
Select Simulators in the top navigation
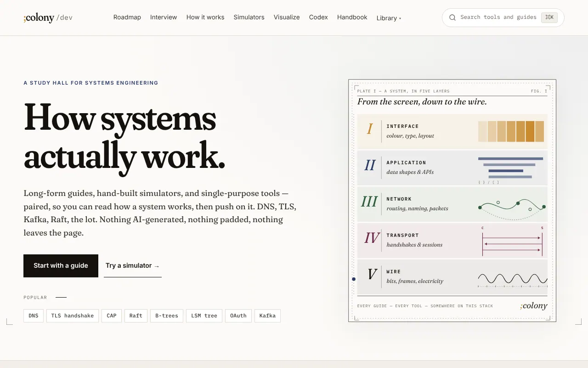[249, 17]
